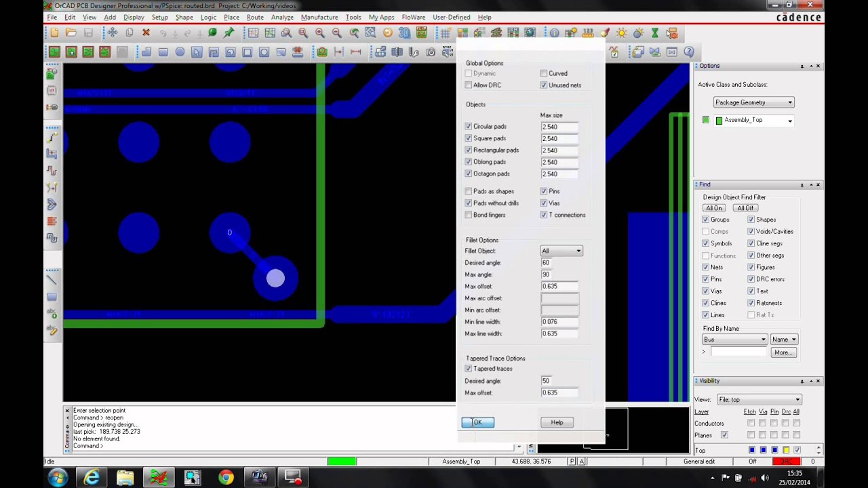Click the Zoom Out magnifier icon
This screenshot has height=488, width=868.
point(337,33)
